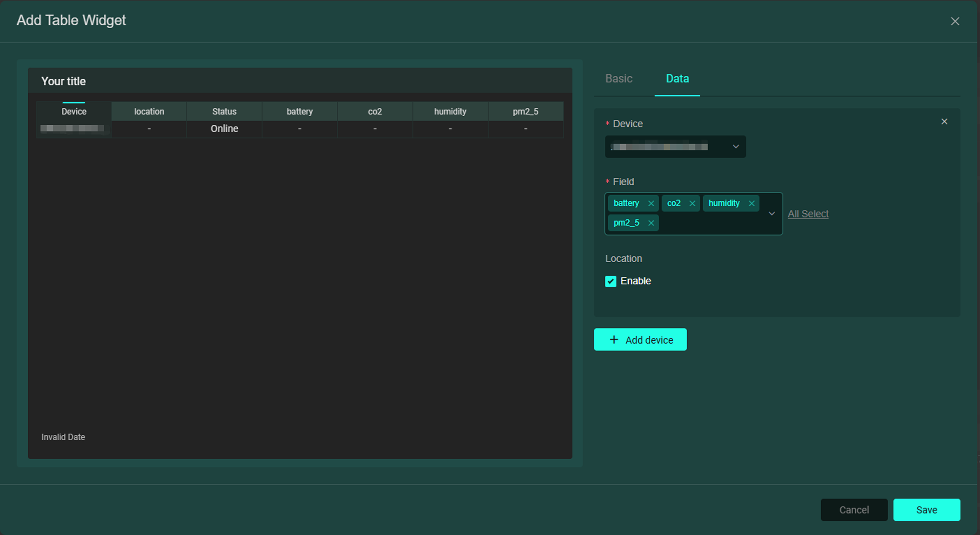Click the Status column header

224,112
